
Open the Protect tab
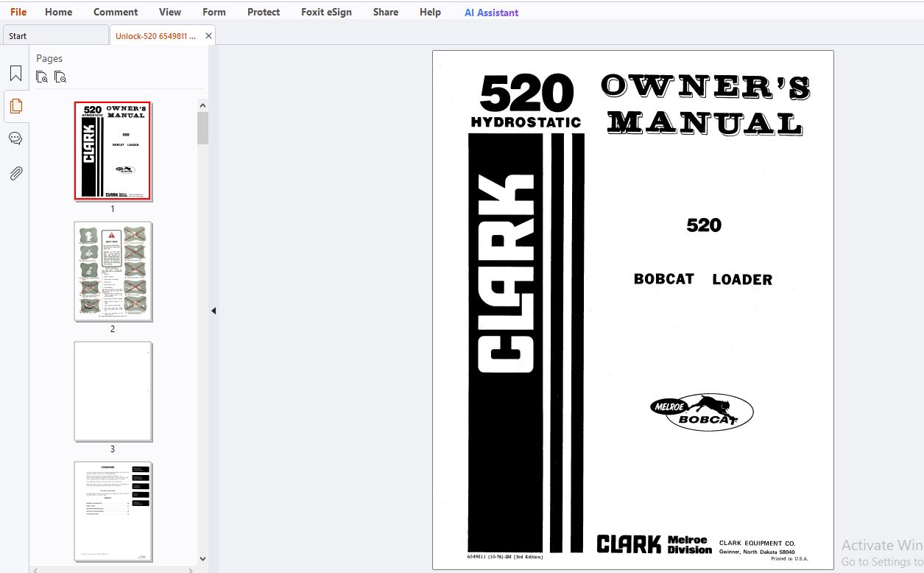point(264,12)
